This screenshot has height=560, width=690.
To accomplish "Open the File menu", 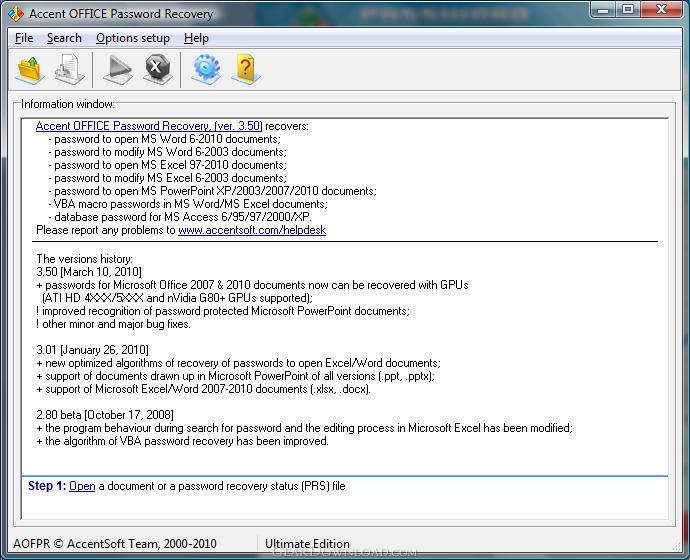I will point(24,38).
